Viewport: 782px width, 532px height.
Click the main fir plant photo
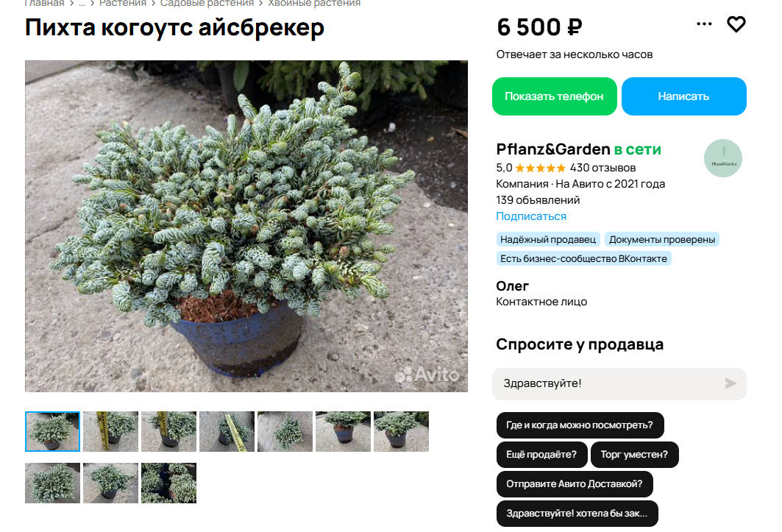coord(246,226)
